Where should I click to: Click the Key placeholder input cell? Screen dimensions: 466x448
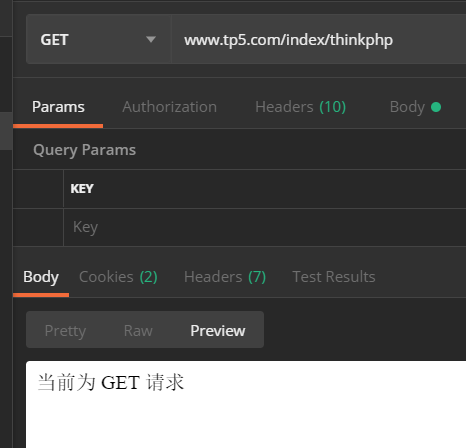pyautogui.click(x=265, y=227)
